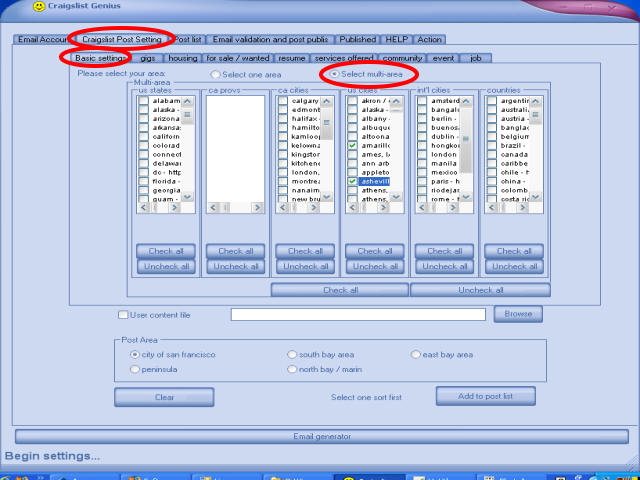The width and height of the screenshot is (640, 480).
Task: Uncheck the highlighted asheville checkbox
Action: pos(352,181)
